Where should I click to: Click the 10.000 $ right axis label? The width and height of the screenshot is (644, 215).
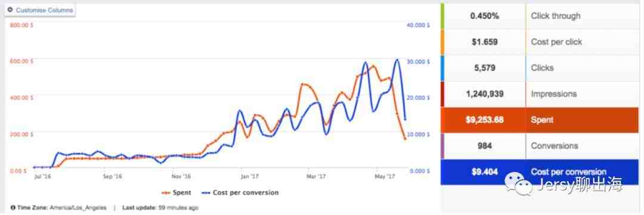click(x=418, y=134)
